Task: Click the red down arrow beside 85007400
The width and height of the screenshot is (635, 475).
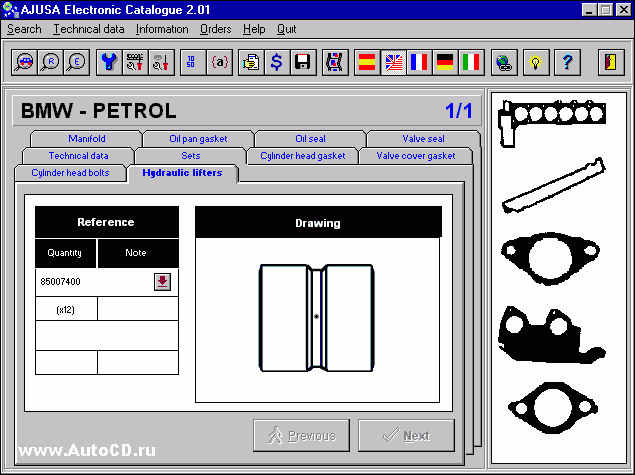Action: [162, 282]
